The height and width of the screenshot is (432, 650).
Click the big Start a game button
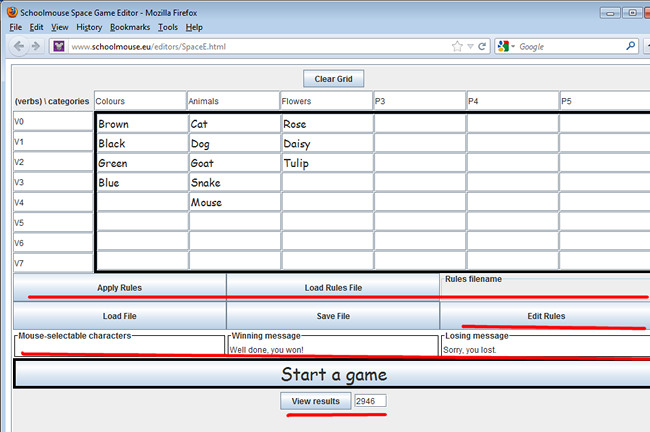[333, 375]
